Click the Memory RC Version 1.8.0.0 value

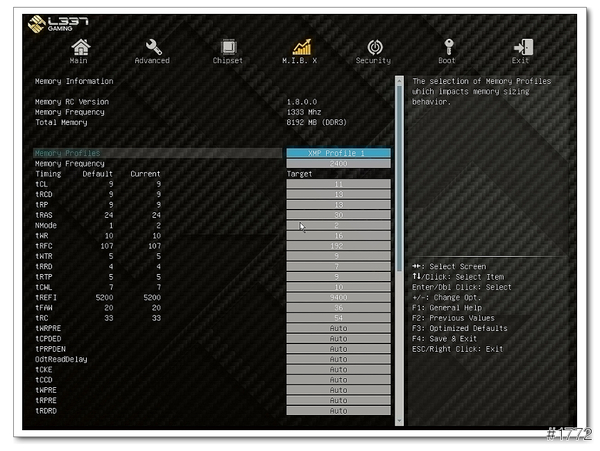[x=302, y=102]
